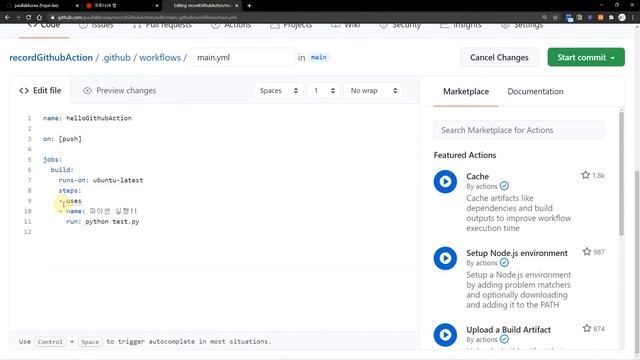Open Setup Node.js environment action title
640x360 pixels.
click(517, 253)
